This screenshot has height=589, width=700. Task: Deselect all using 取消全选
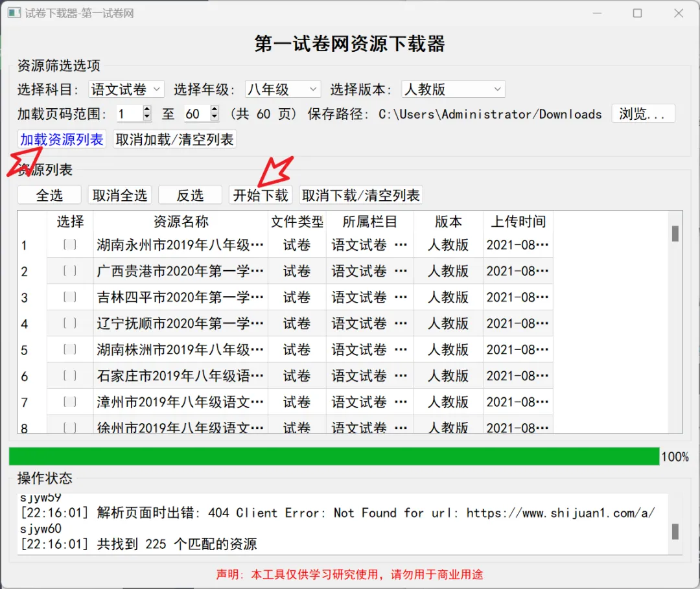(x=119, y=195)
